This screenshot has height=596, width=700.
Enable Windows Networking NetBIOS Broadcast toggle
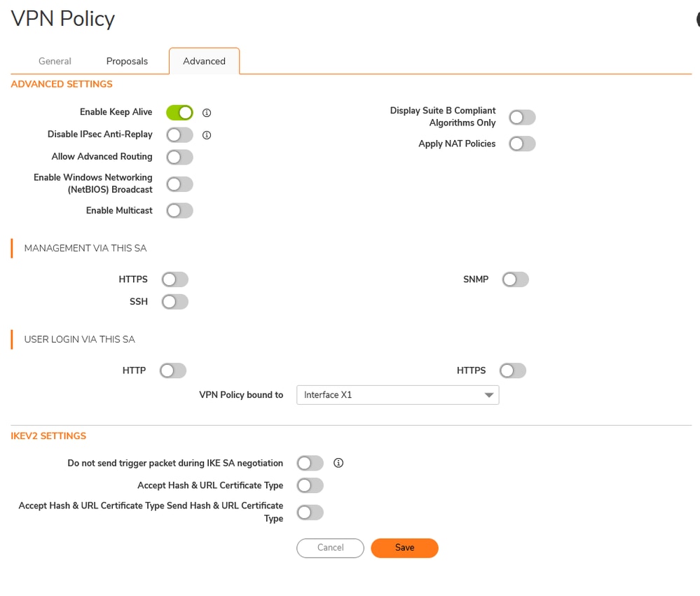pyautogui.click(x=179, y=184)
